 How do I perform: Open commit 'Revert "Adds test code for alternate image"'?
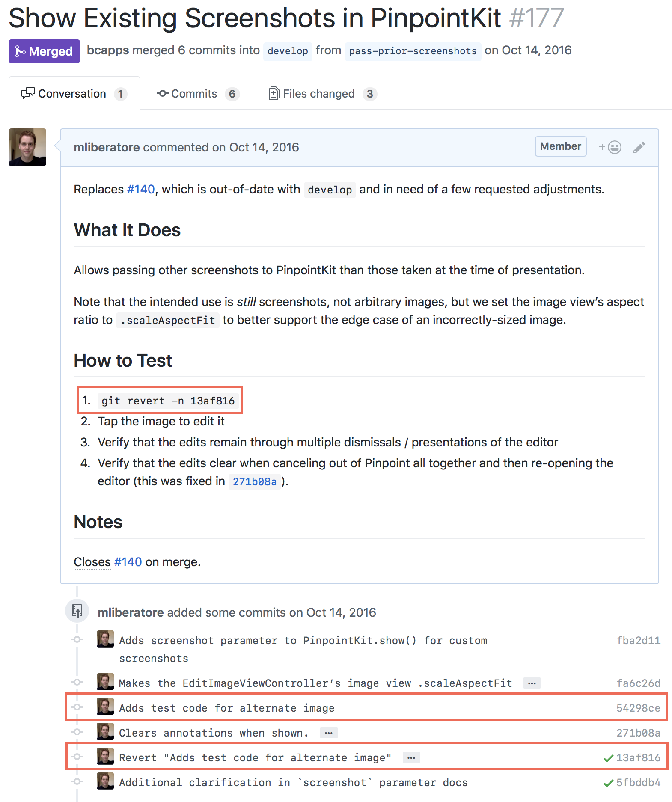click(x=255, y=757)
